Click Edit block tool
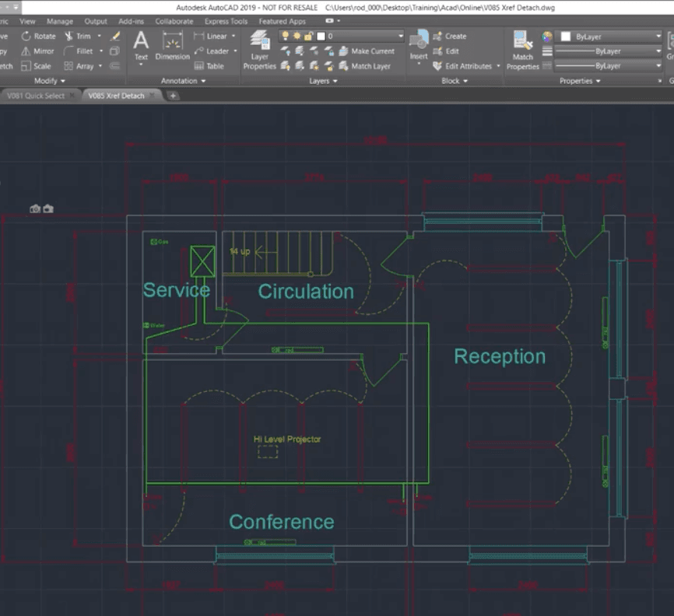This screenshot has width=674, height=616. pyautogui.click(x=446, y=51)
